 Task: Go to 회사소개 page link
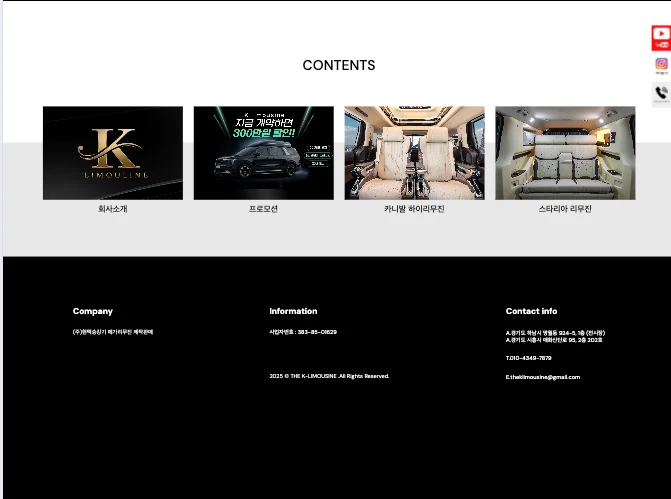click(x=113, y=209)
